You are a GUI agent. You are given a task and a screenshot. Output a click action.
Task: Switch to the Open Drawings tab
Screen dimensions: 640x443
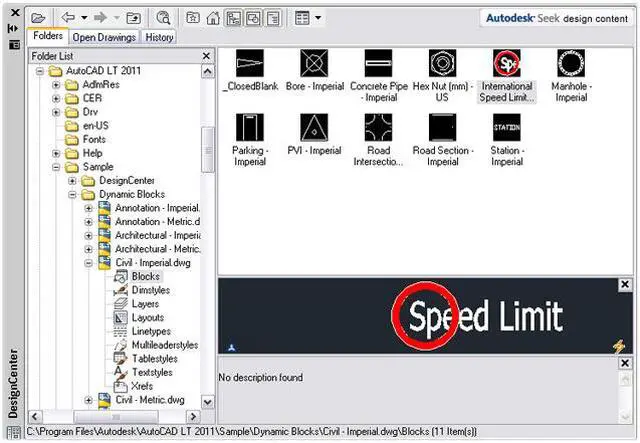104,37
